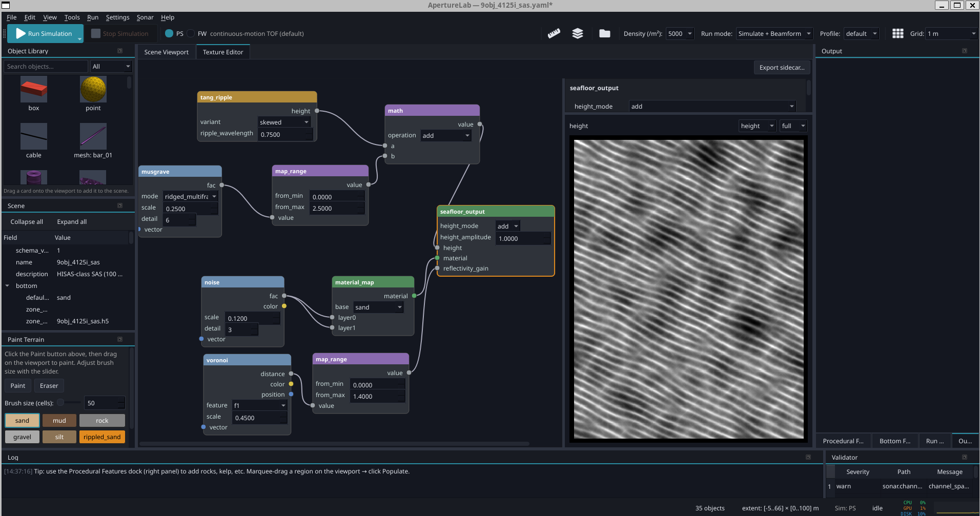The height and width of the screenshot is (516, 980).
Task: Click the Eraser button
Action: pyautogui.click(x=49, y=386)
